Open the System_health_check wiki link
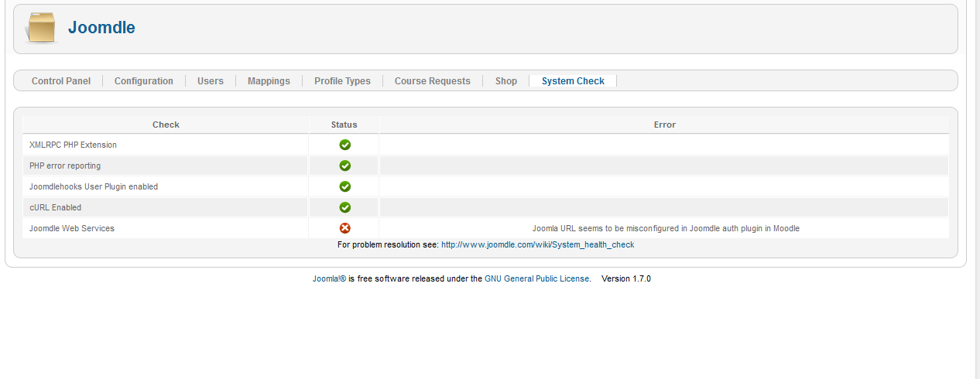Screen dimensions: 980x379 (x=538, y=244)
